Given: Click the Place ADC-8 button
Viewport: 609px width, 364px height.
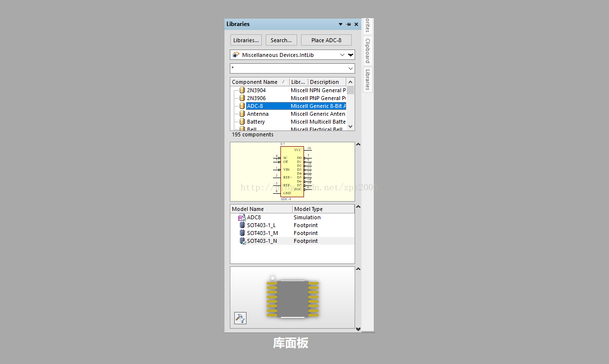Looking at the screenshot, I should pyautogui.click(x=326, y=40).
